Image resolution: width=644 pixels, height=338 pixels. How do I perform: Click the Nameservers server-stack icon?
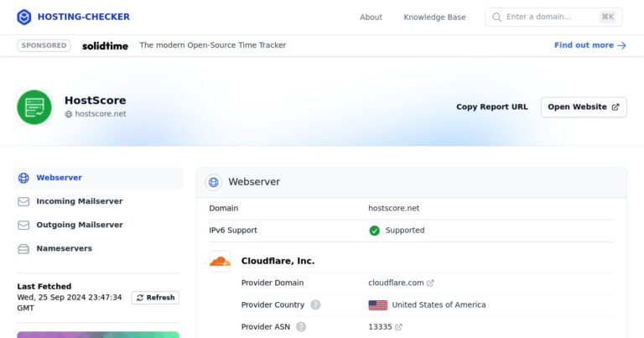(23, 249)
